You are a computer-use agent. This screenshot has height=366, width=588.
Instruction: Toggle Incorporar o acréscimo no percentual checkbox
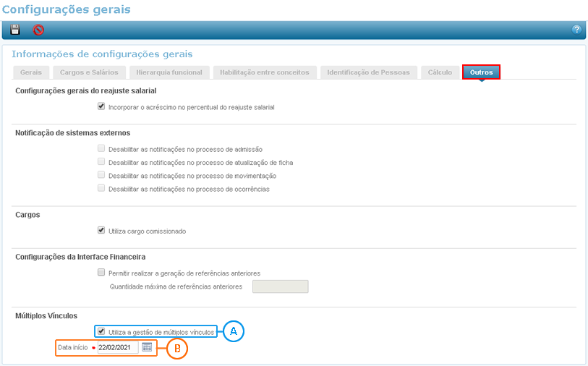pos(101,106)
